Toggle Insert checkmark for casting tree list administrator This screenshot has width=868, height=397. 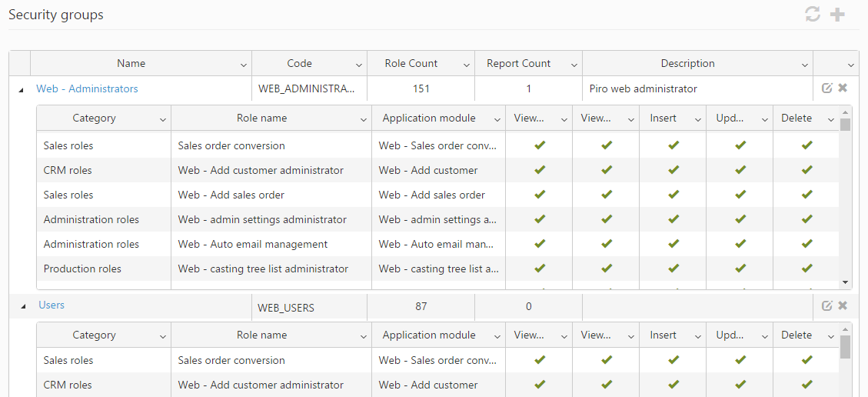(x=673, y=269)
